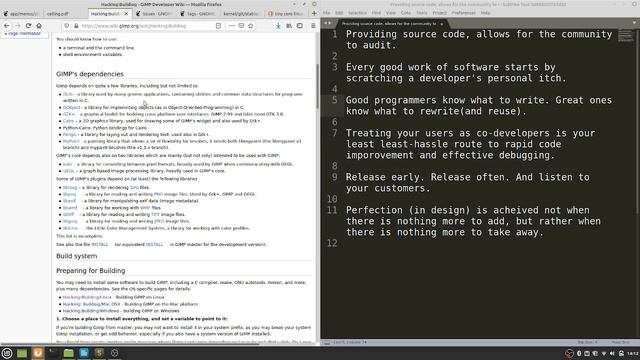640x360 pixels.
Task: Open the Cairo library link
Action: (x=68, y=121)
